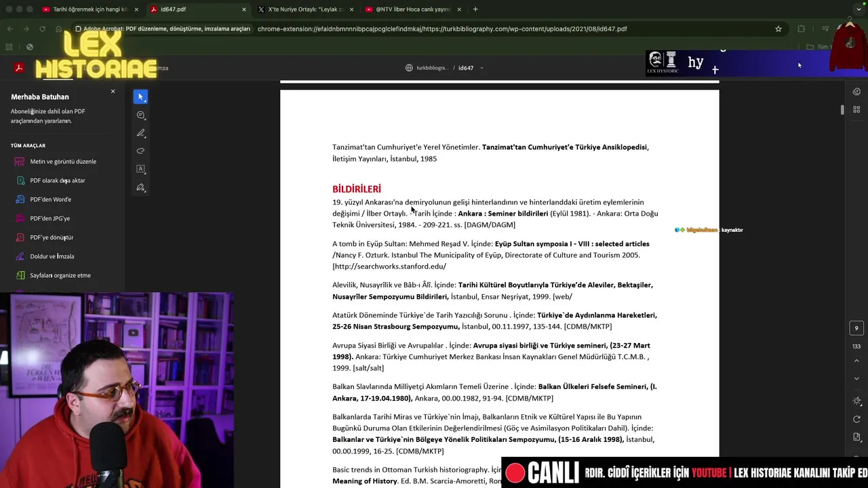
Task: Click the Sayfaları organize etme icon
Action: coord(20,275)
